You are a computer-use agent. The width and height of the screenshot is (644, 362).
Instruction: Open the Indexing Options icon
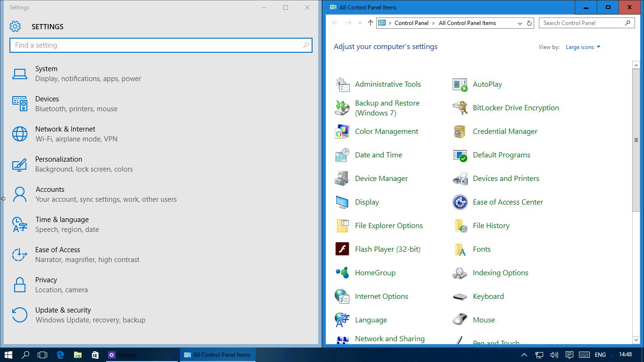tap(460, 273)
